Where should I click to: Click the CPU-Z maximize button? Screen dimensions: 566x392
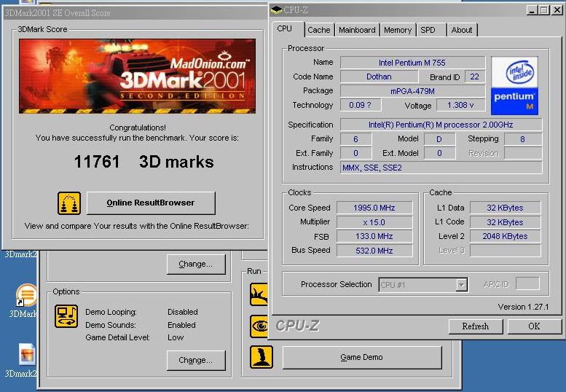[x=544, y=10]
